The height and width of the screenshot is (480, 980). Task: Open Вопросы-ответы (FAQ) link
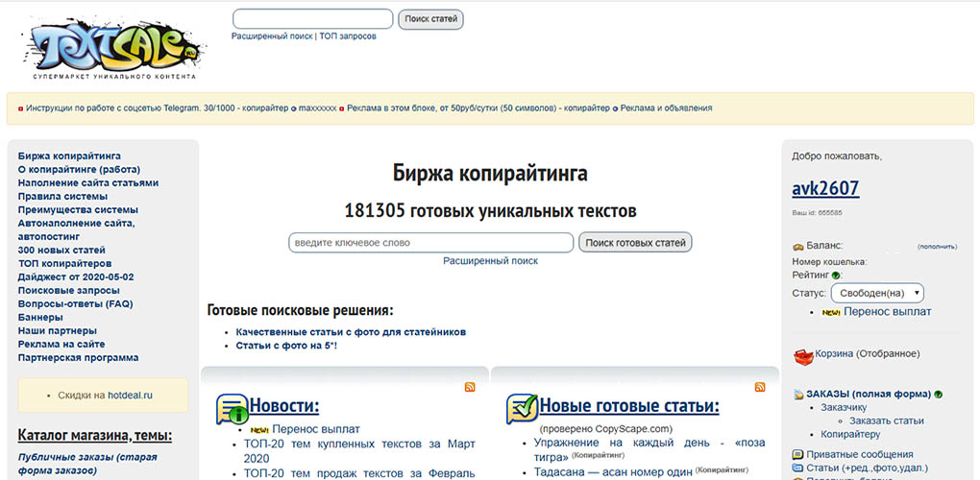[76, 304]
